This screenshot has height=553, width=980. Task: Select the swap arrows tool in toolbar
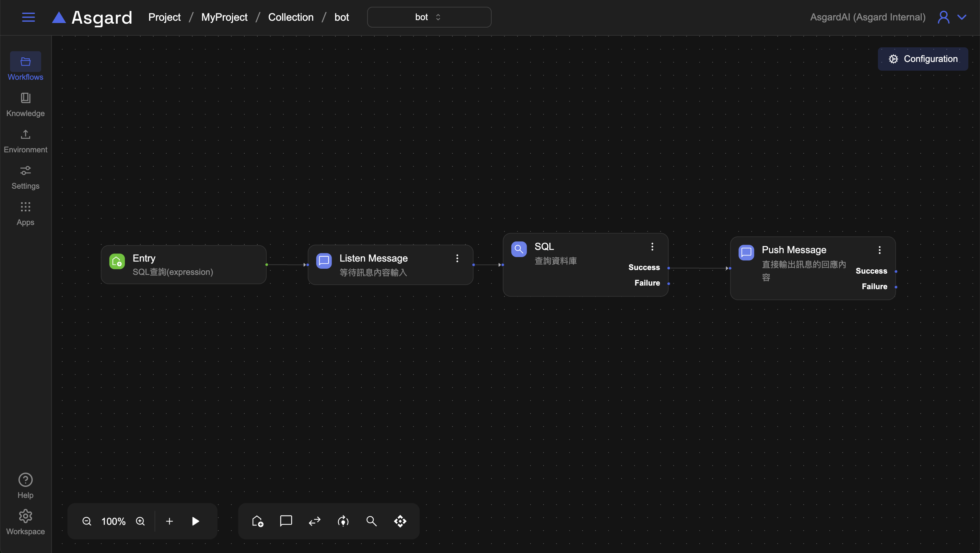click(315, 521)
